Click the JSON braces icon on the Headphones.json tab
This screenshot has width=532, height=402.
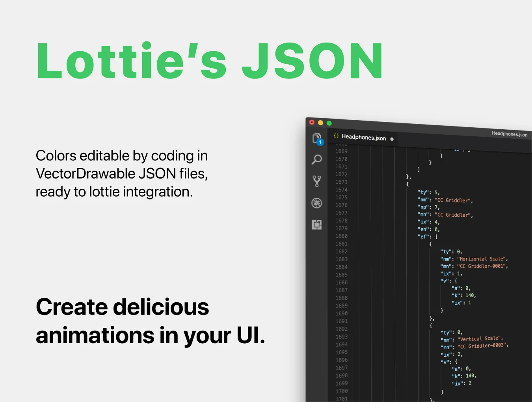click(x=336, y=136)
